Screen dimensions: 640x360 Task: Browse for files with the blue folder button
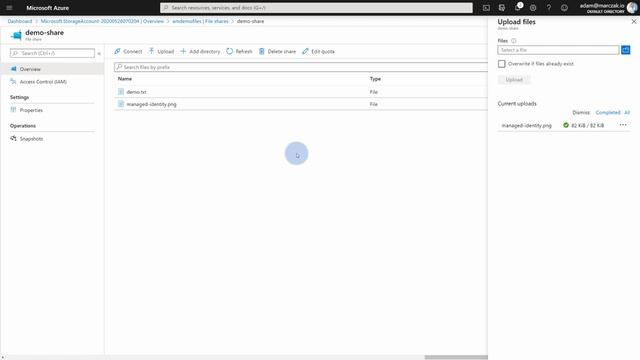tap(625, 50)
